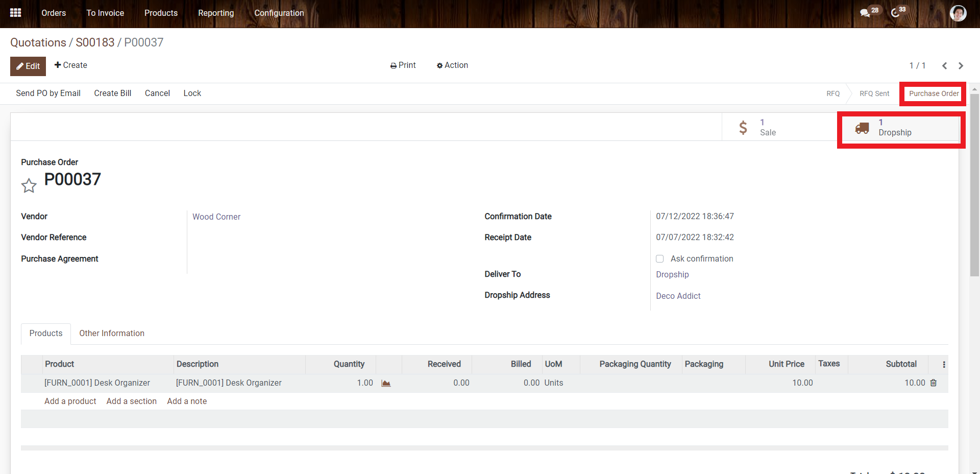The image size is (980, 474).
Task: Go back to Quotations breadcrumb
Action: [38, 42]
